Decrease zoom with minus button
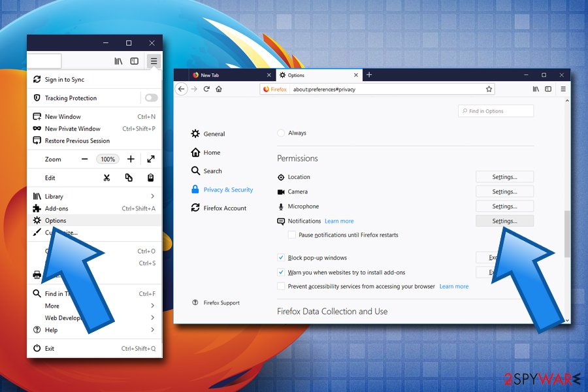Image resolution: width=588 pixels, height=392 pixels. (84, 159)
